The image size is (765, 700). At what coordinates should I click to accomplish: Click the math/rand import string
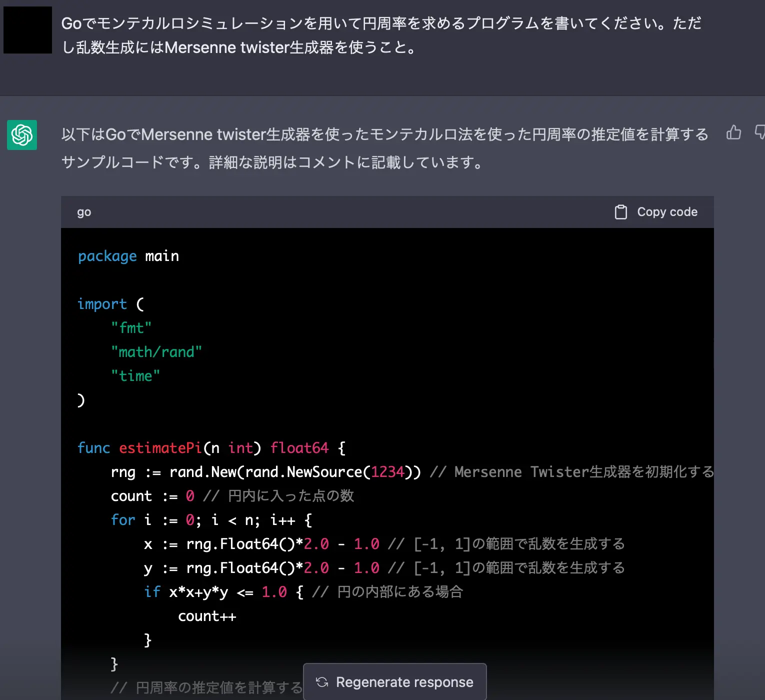coord(156,351)
